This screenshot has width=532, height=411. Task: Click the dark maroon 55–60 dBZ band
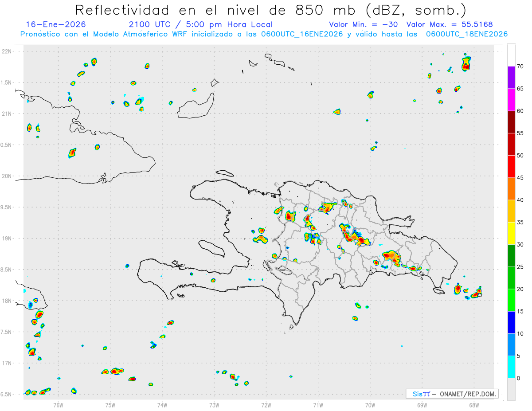[511, 122]
